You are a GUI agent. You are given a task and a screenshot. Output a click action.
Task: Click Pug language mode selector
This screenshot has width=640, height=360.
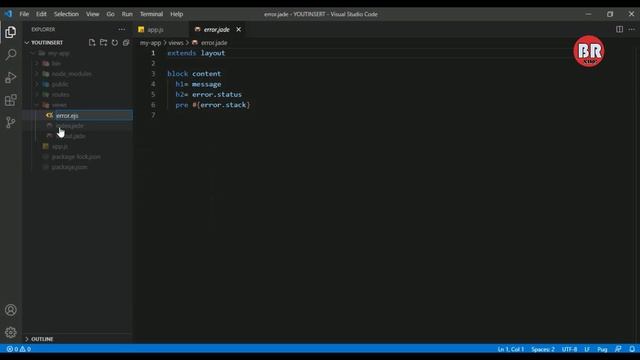[x=602, y=349]
